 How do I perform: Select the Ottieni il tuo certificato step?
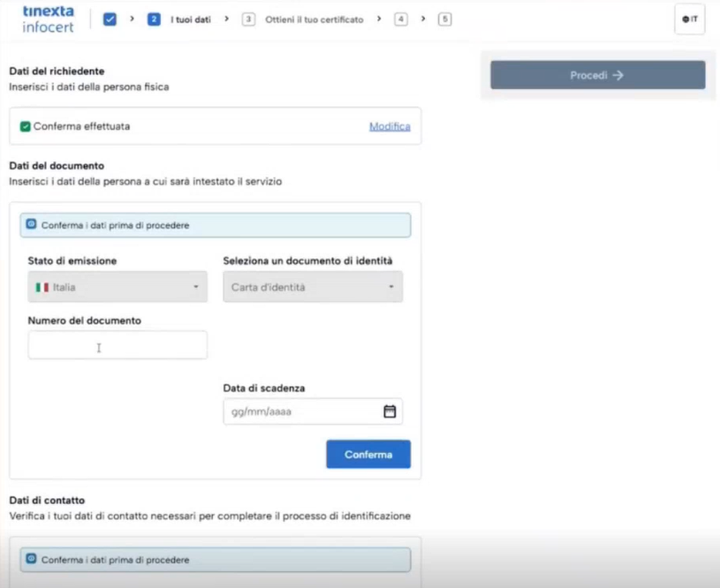point(314,19)
